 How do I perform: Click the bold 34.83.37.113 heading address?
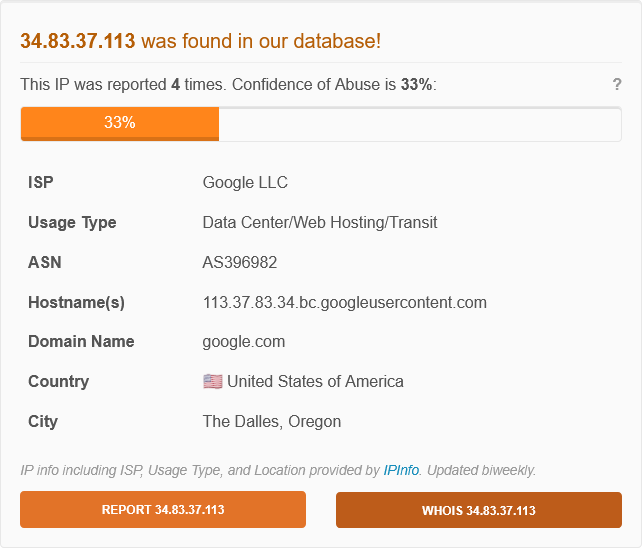[78, 41]
